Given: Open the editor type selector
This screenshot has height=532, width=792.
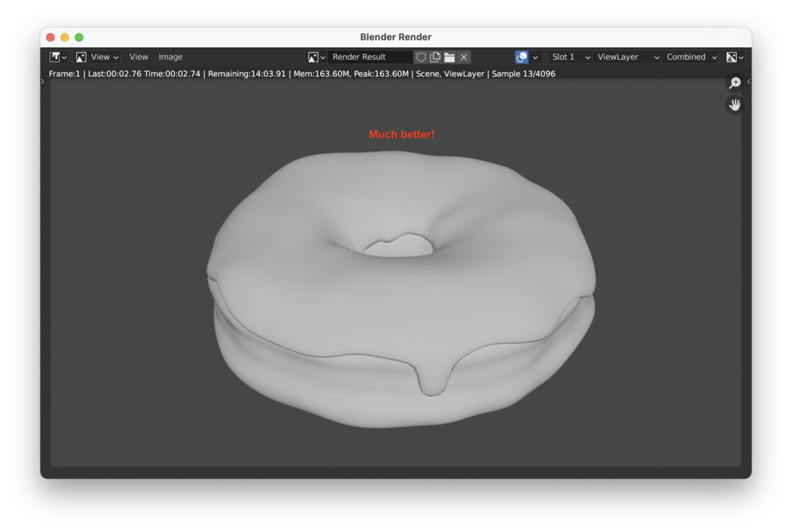Looking at the screenshot, I should 58,57.
